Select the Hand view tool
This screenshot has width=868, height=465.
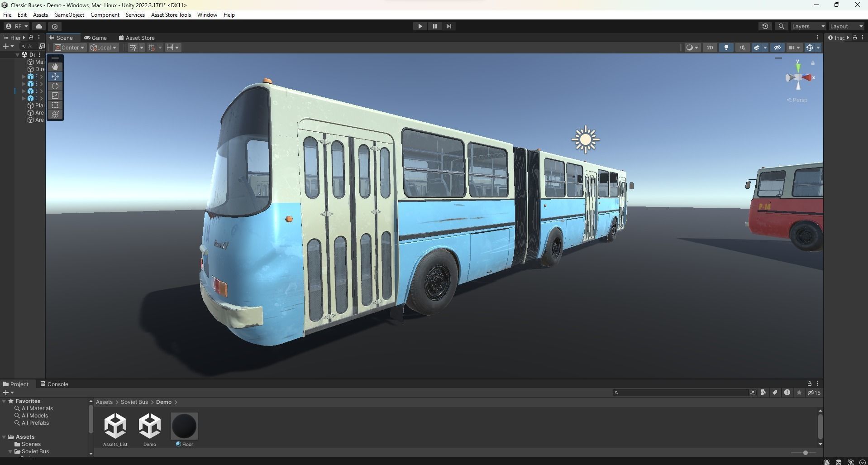(x=55, y=67)
